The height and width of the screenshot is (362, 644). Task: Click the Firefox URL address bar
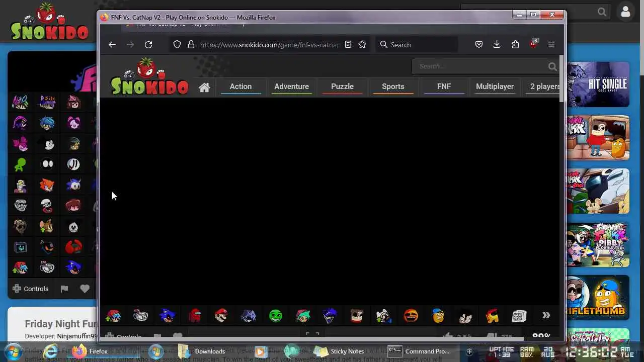pos(270,45)
